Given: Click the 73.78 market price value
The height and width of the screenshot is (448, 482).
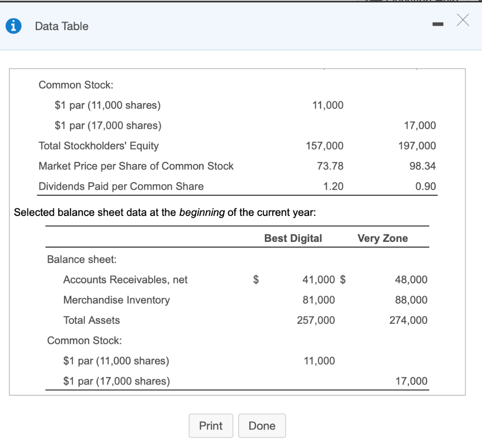Looking at the screenshot, I should (x=330, y=166).
